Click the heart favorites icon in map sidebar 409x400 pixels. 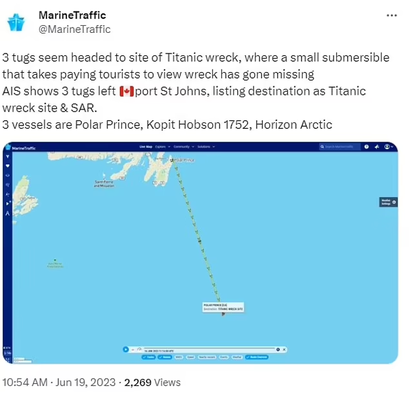click(x=8, y=166)
